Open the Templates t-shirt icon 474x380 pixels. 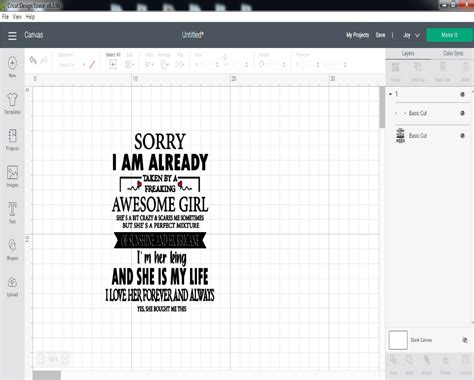(12, 100)
